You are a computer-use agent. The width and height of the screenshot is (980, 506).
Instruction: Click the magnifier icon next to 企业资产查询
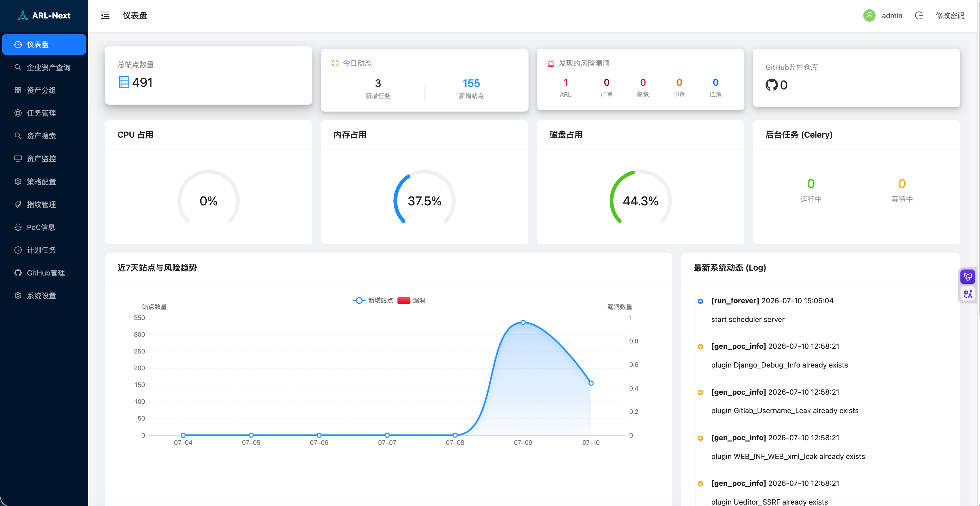(x=18, y=68)
